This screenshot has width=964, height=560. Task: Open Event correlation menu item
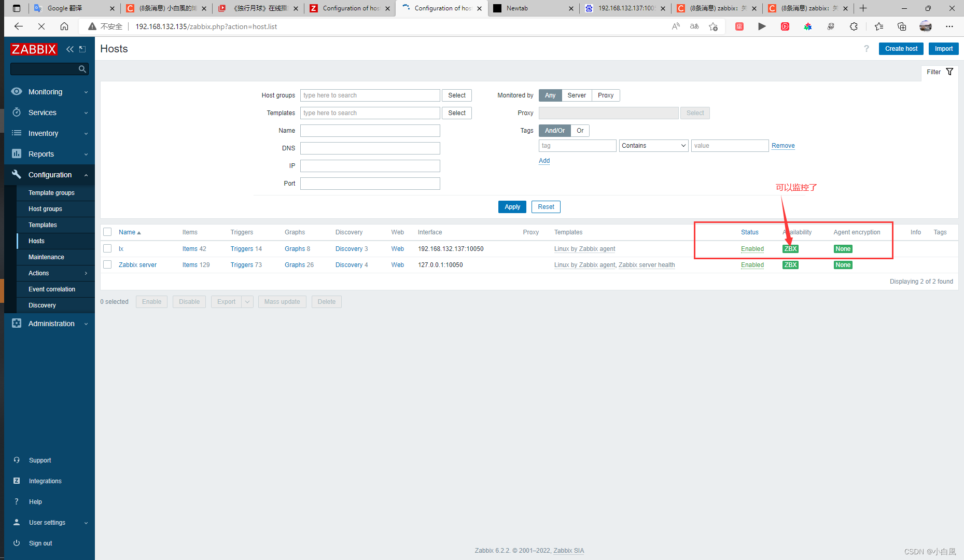pyautogui.click(x=52, y=289)
